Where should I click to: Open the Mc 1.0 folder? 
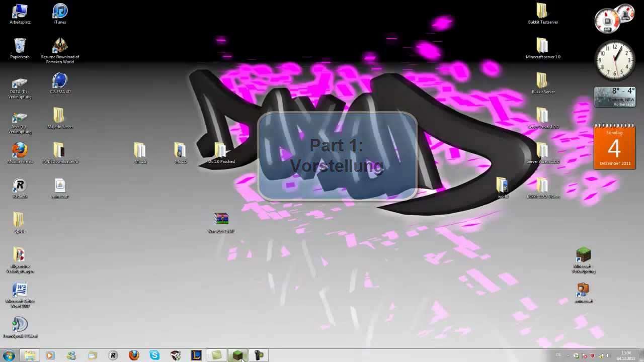pos(181,153)
